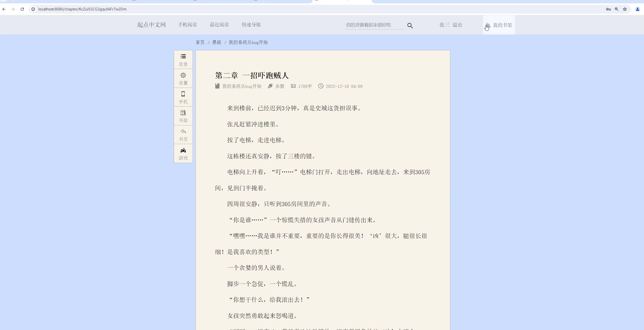Open the 悬疑 category breadcrumb

click(217, 42)
